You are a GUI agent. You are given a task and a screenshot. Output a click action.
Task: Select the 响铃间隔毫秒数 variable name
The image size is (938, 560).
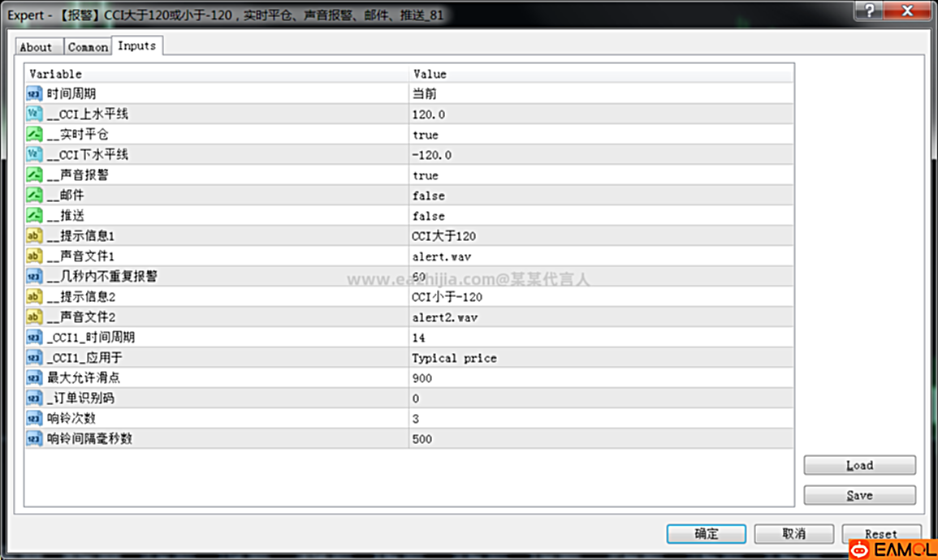(89, 439)
